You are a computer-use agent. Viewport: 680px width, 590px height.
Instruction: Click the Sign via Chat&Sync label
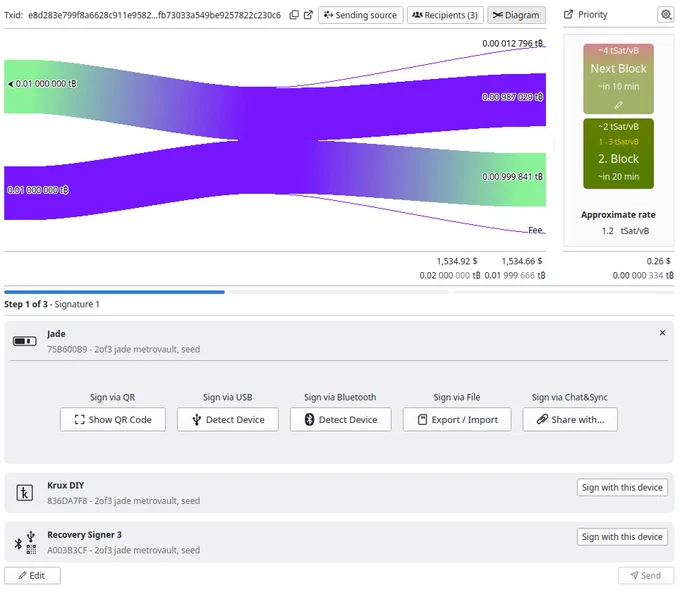[x=569, y=397]
